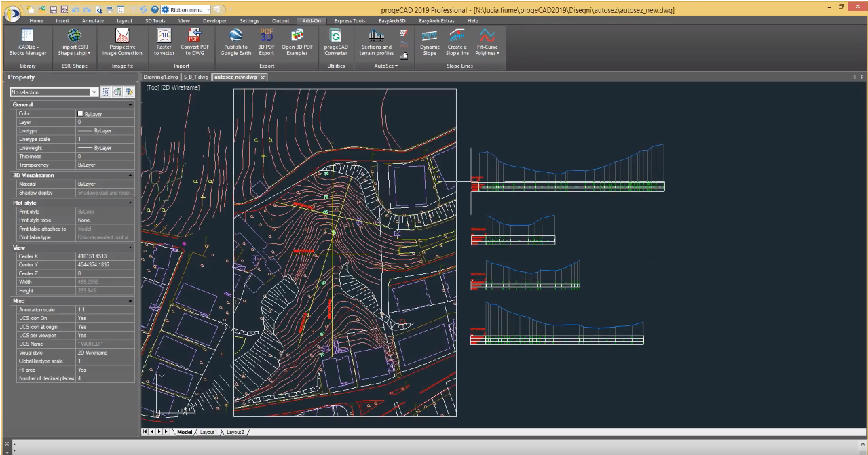Click Publish to Google Earth
Viewport: 868px width, 455px height.
point(235,42)
